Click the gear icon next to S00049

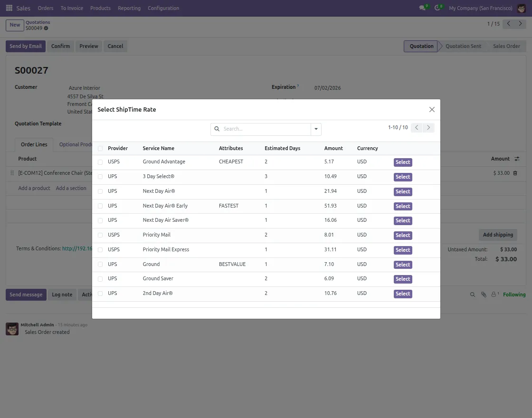46,28
